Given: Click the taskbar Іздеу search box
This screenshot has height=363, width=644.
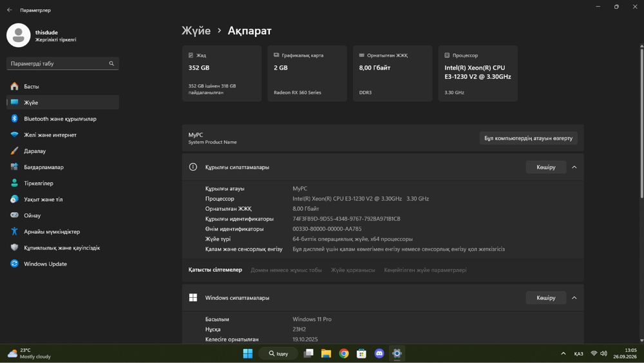Looking at the screenshot, I should click(278, 353).
